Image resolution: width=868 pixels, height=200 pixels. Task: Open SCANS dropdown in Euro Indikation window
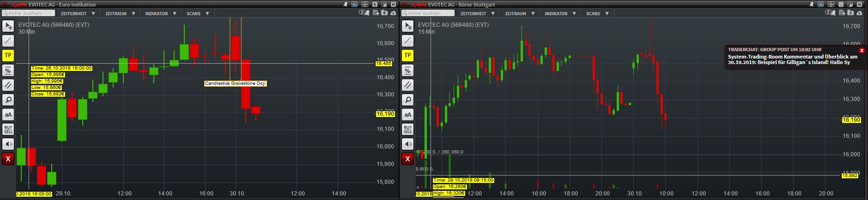pos(198,13)
